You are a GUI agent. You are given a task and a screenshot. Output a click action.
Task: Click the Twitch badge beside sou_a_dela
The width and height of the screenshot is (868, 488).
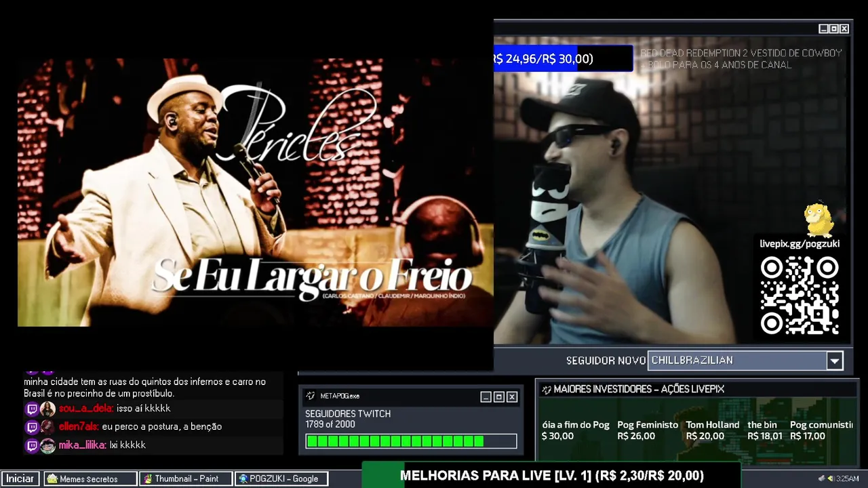click(x=32, y=409)
